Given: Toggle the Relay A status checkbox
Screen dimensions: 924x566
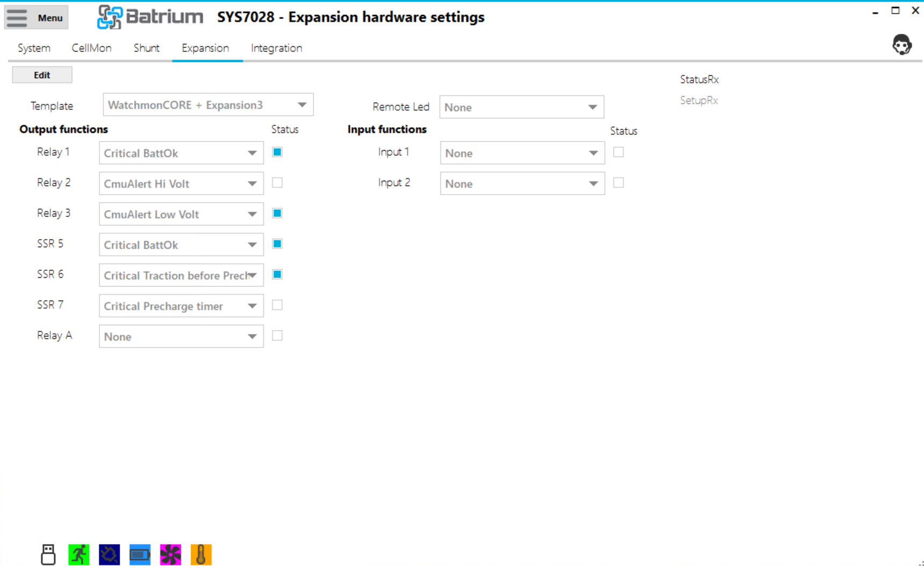Looking at the screenshot, I should [x=277, y=336].
